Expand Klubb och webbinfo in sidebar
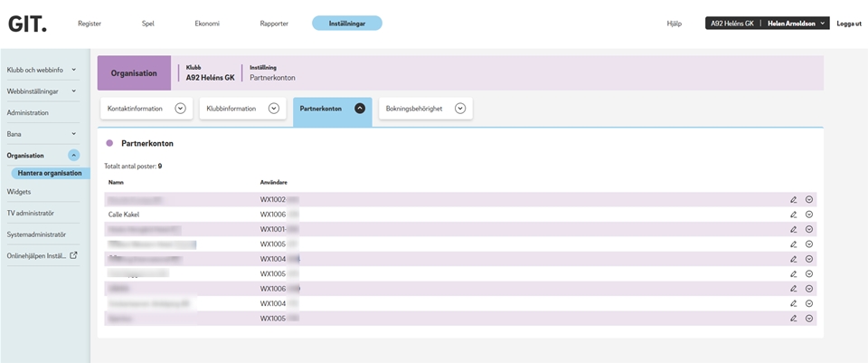The image size is (868, 363). tap(73, 70)
